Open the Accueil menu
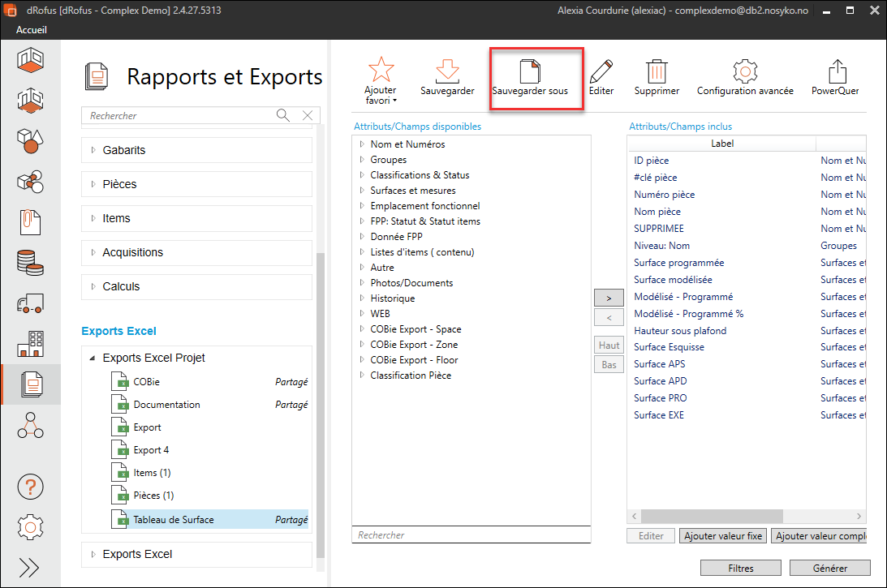 coord(32,30)
